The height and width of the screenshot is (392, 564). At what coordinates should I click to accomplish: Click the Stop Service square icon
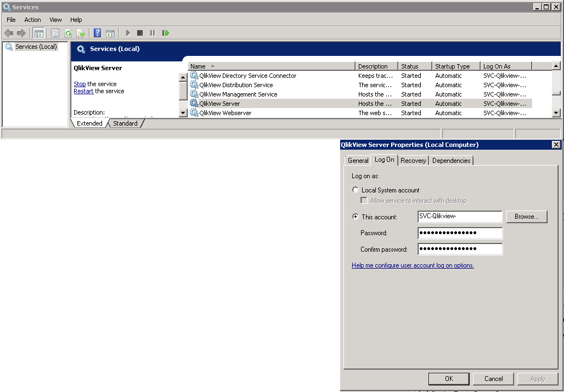(x=140, y=33)
